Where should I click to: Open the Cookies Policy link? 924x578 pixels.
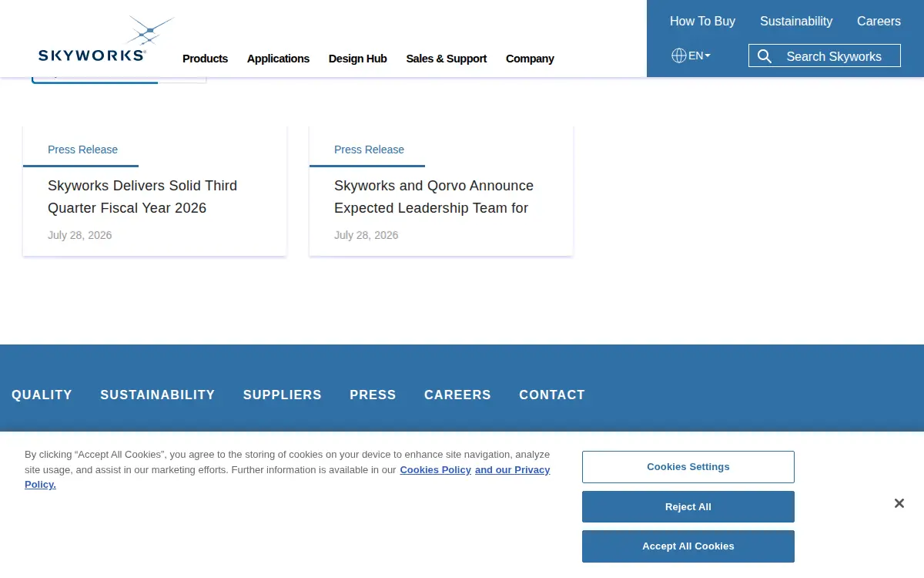[x=435, y=469]
